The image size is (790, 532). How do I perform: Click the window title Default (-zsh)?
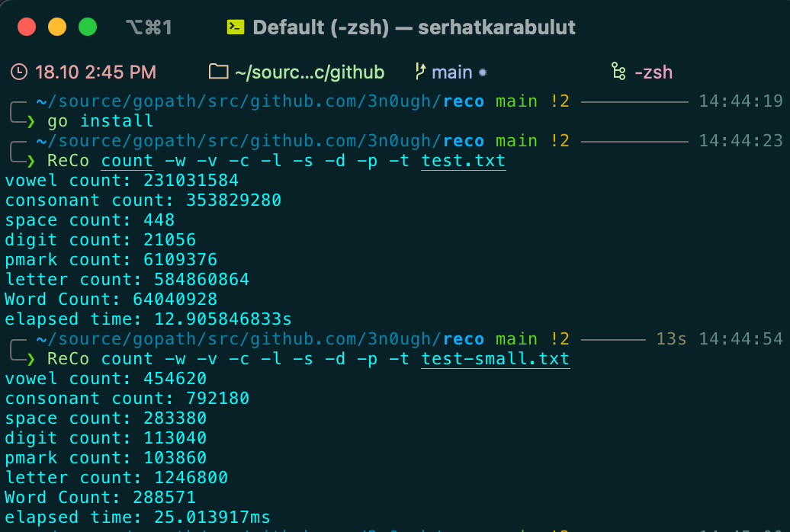tap(321, 28)
